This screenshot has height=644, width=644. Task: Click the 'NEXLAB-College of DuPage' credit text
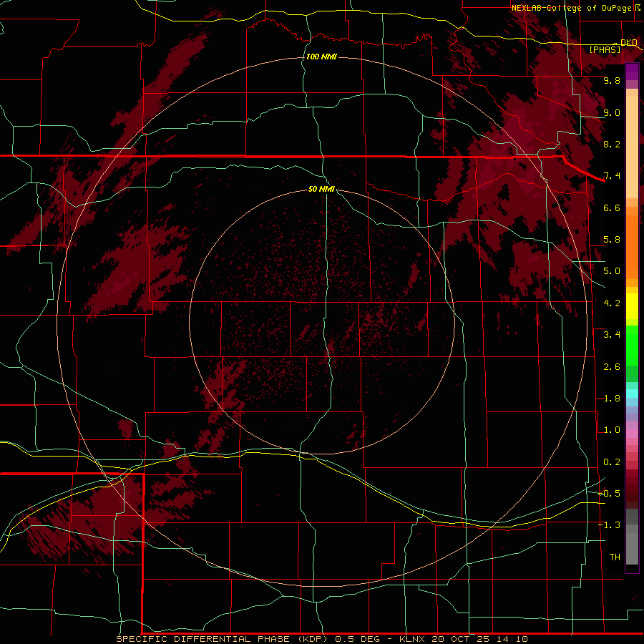click(x=573, y=8)
